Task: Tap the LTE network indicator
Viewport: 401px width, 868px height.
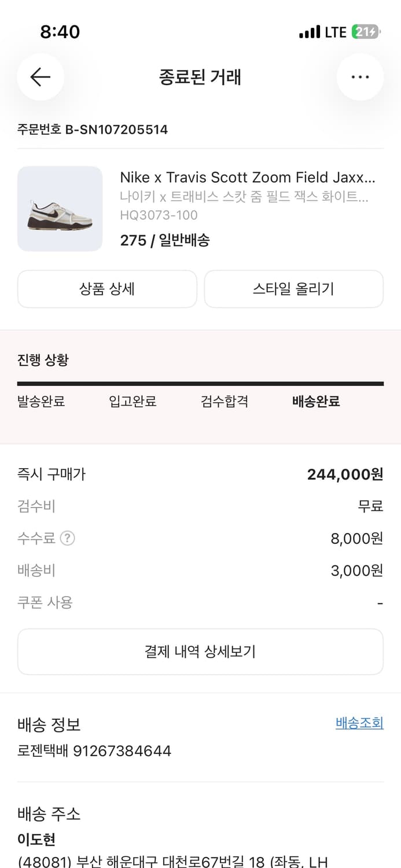Action: click(334, 32)
